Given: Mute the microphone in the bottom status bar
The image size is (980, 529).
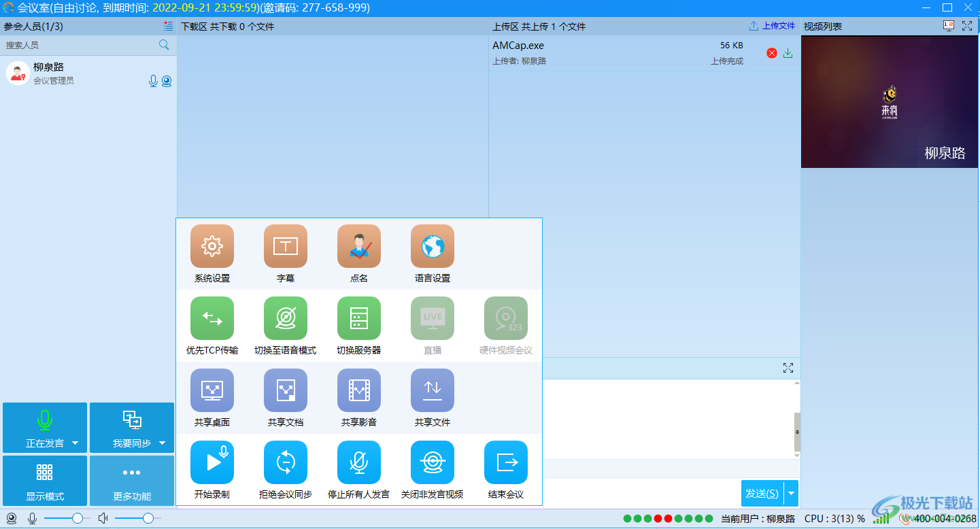Looking at the screenshot, I should point(31,518).
